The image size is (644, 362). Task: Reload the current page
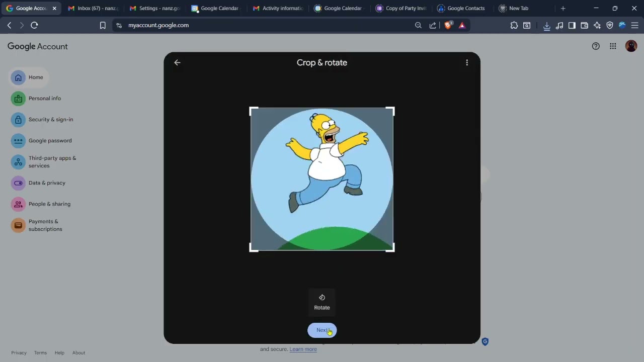34,25
